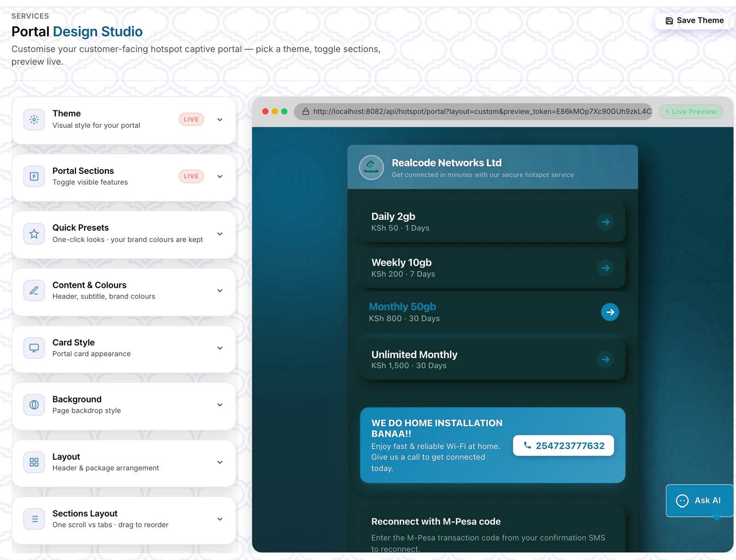The width and height of the screenshot is (736, 560).
Task: Click the Realcode Networks Ltd heading
Action: 447,163
